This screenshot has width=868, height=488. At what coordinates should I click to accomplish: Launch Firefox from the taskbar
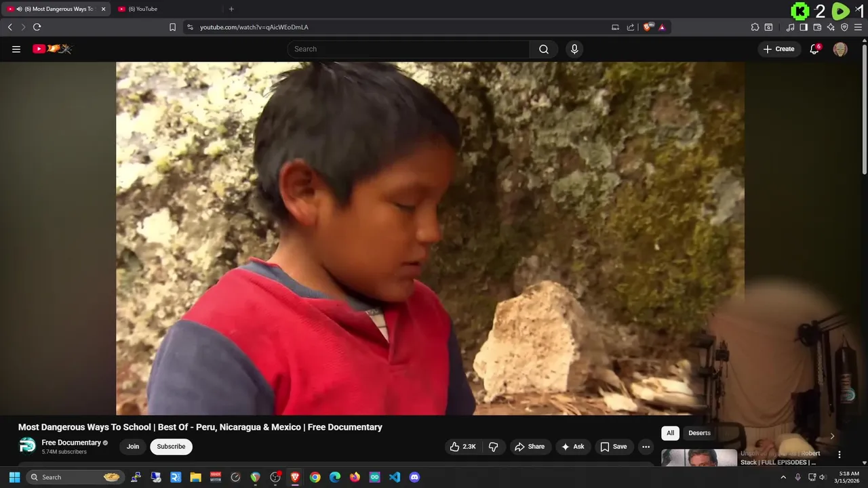click(x=355, y=477)
